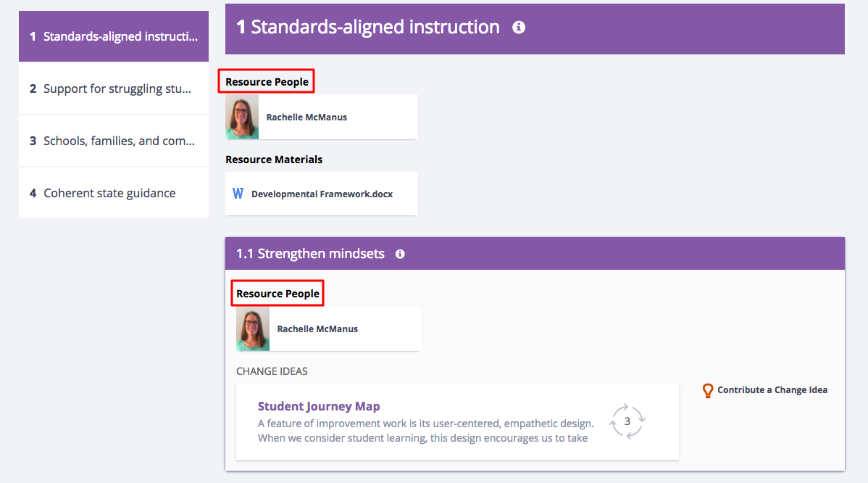Image resolution: width=868 pixels, height=483 pixels.
Task: Click Contribute a Change Idea link
Action: [772, 390]
